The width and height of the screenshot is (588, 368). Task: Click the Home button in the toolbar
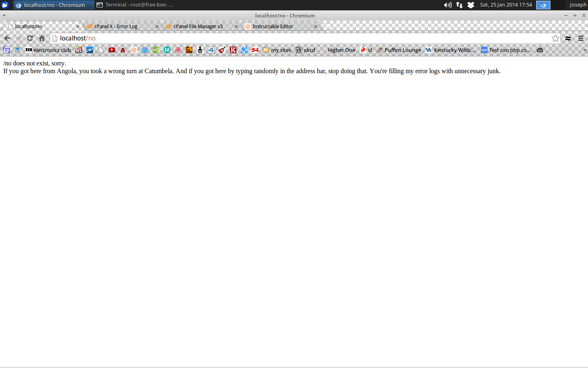tap(42, 38)
